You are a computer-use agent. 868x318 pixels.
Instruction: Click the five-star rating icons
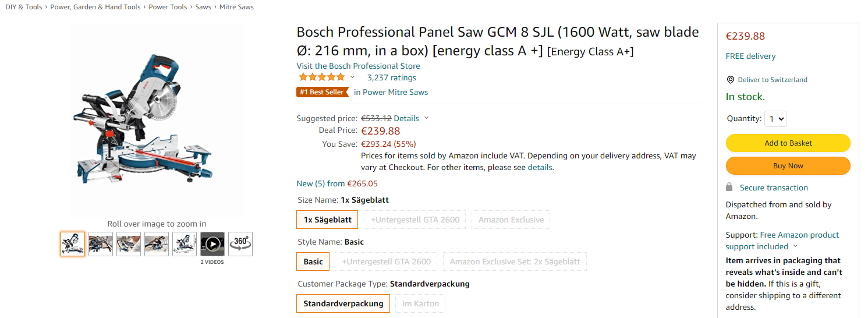tap(321, 77)
